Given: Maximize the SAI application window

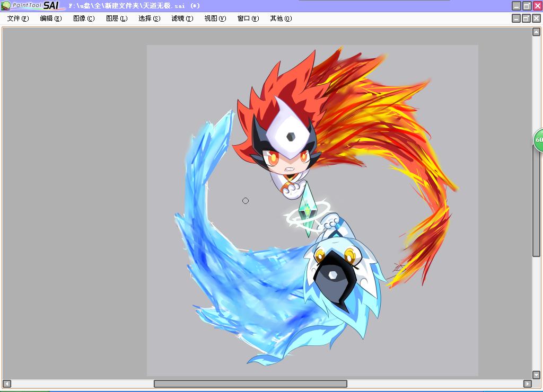Looking at the screenshot, I should point(527,6).
